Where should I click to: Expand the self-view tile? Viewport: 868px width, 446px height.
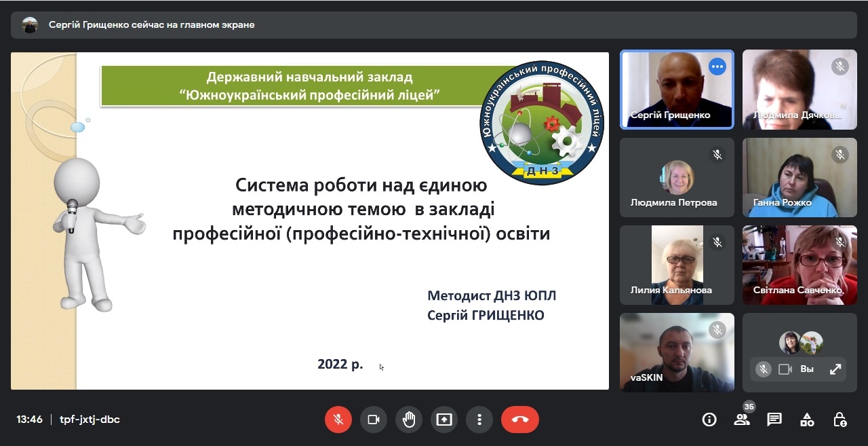click(x=835, y=369)
